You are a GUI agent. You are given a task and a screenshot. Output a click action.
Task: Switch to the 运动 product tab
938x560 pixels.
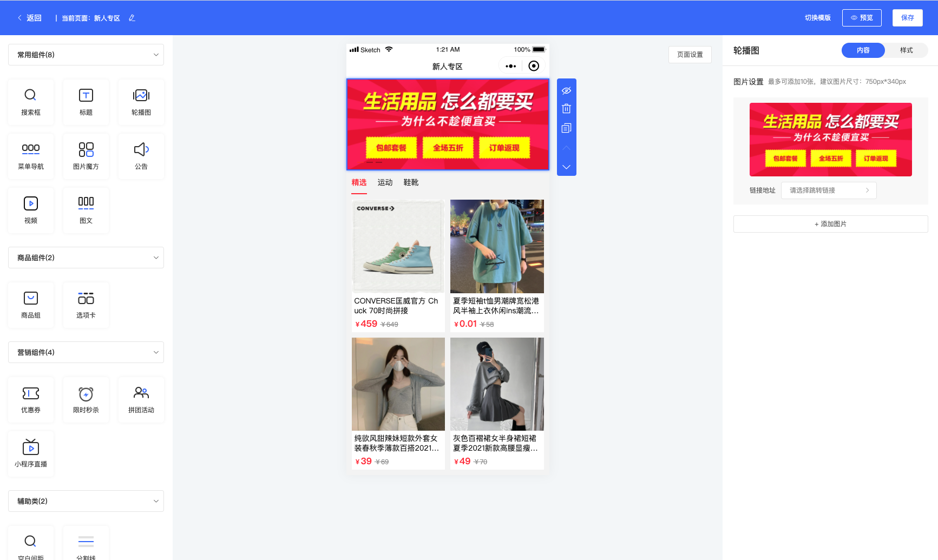point(385,183)
